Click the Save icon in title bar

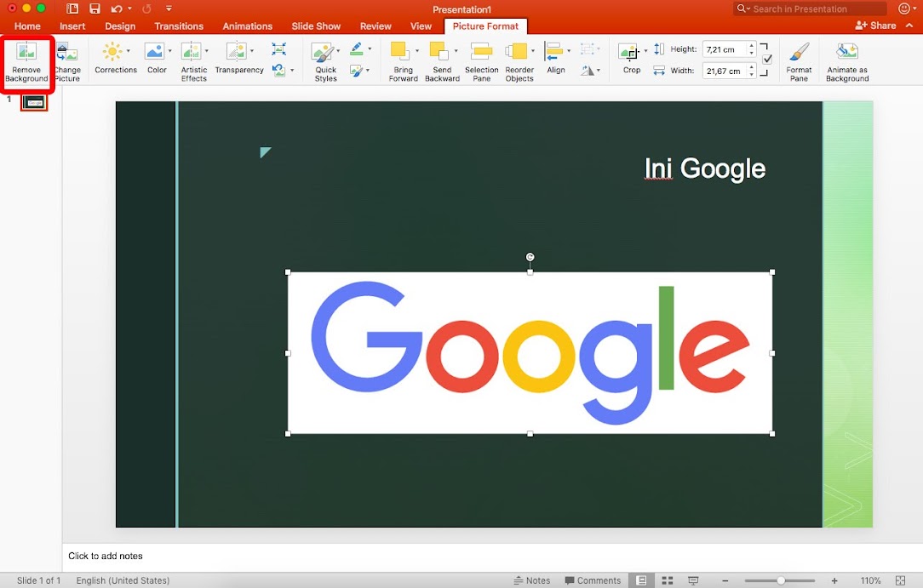click(x=95, y=9)
